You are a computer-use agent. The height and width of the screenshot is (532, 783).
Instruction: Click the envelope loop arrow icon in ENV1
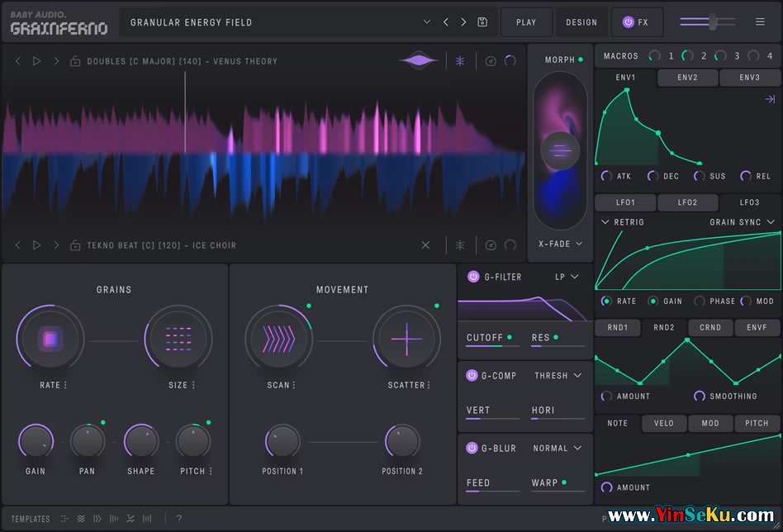tap(770, 99)
